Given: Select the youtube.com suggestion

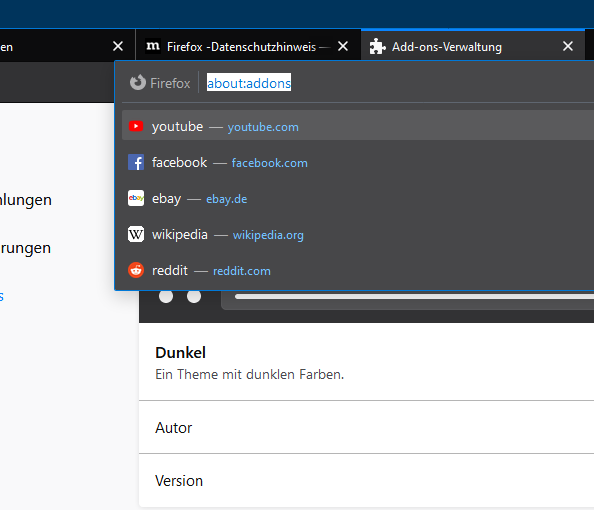Looking at the screenshot, I should (358, 125).
